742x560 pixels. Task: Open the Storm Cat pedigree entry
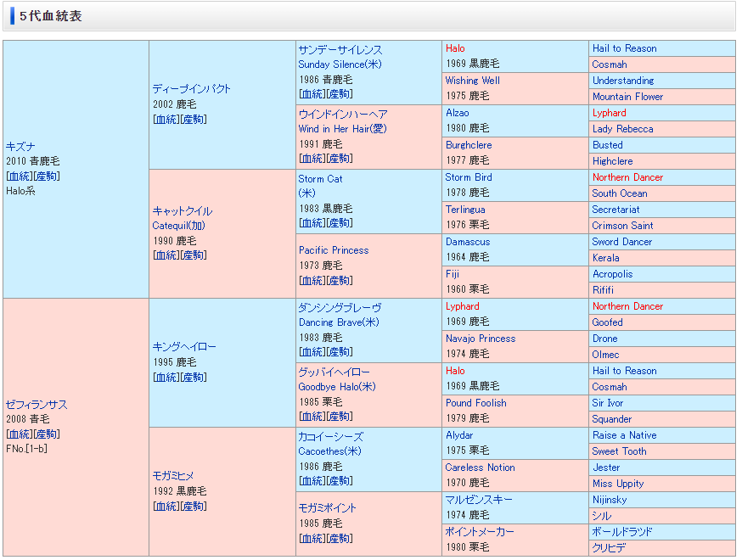coord(320,179)
